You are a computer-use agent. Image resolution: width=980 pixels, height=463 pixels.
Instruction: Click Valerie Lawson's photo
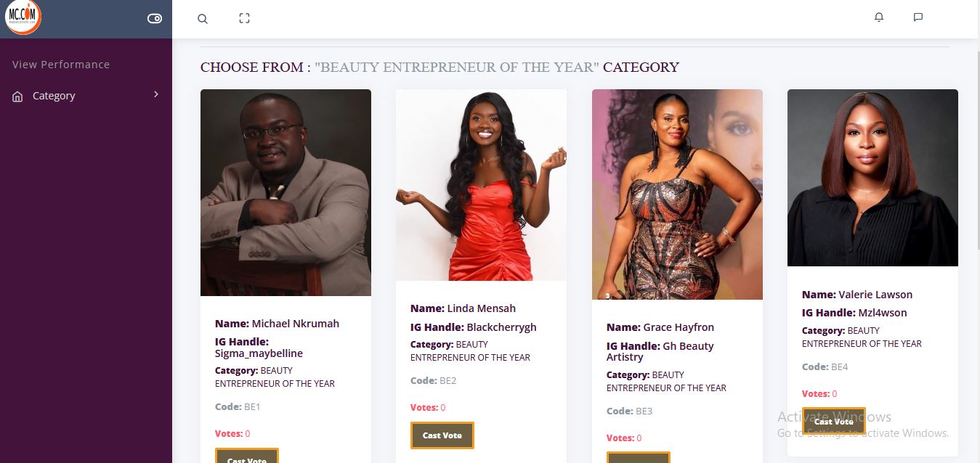point(872,178)
